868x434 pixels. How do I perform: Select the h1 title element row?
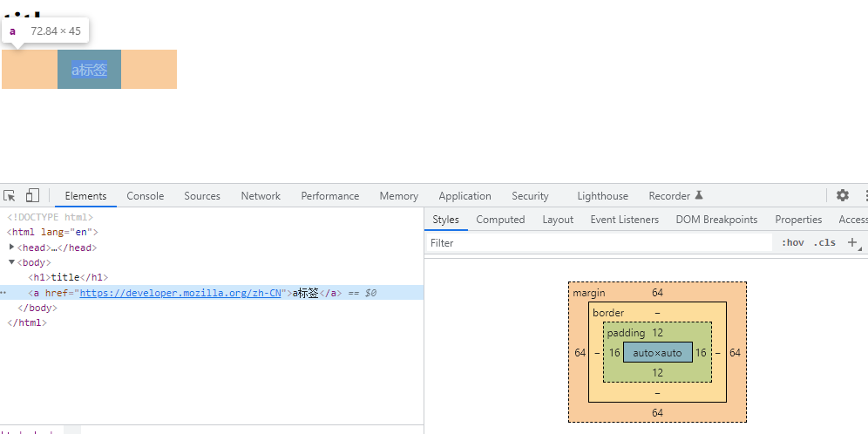[x=68, y=277]
